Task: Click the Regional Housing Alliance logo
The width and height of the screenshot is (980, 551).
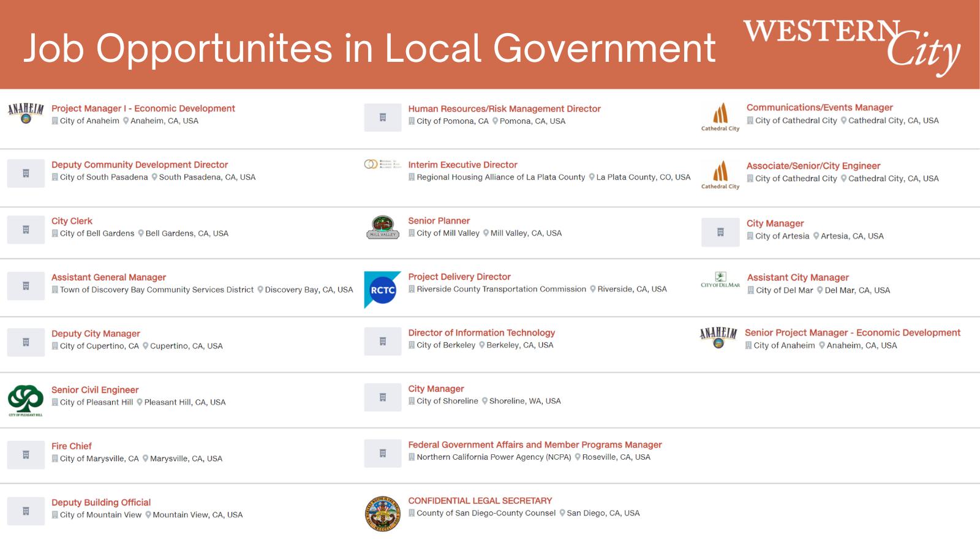Action: point(383,164)
